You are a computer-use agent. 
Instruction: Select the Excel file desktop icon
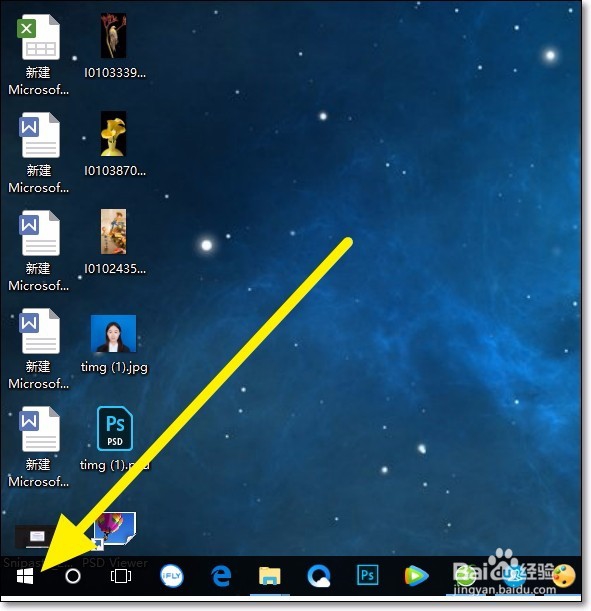(38, 37)
